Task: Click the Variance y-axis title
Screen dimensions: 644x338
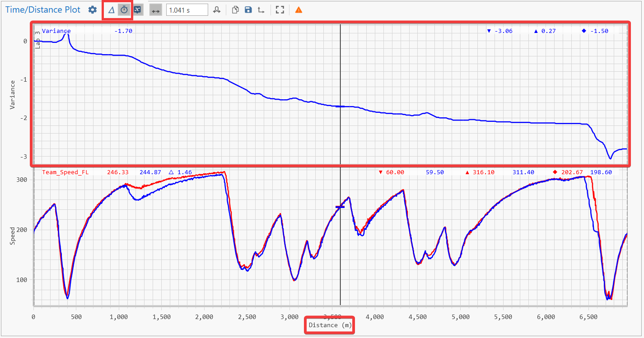Action: tap(13, 94)
